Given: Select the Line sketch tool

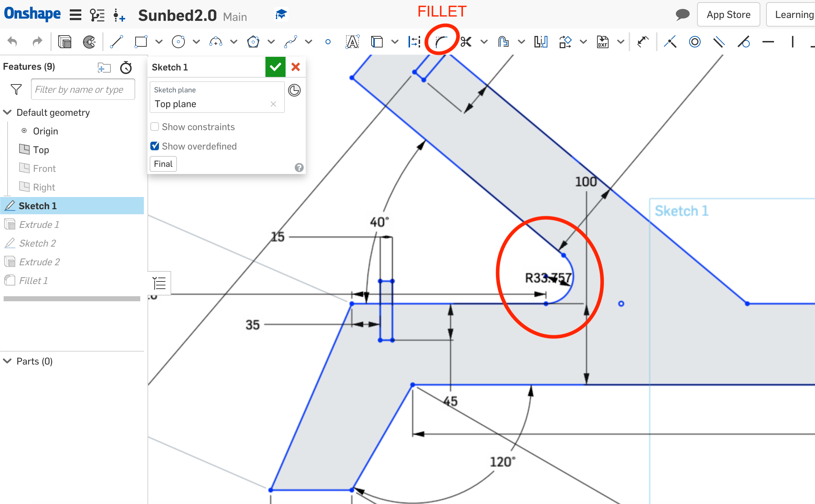Looking at the screenshot, I should (x=116, y=42).
